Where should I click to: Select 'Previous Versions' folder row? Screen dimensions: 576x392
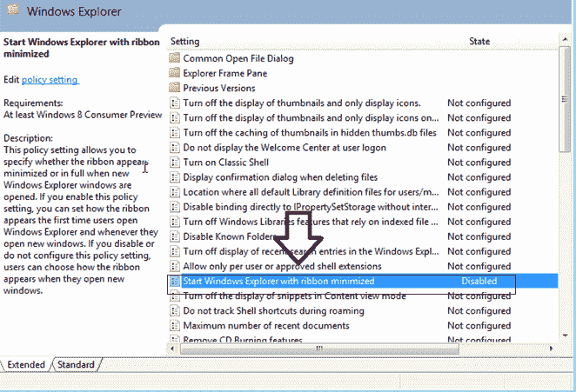(x=219, y=88)
